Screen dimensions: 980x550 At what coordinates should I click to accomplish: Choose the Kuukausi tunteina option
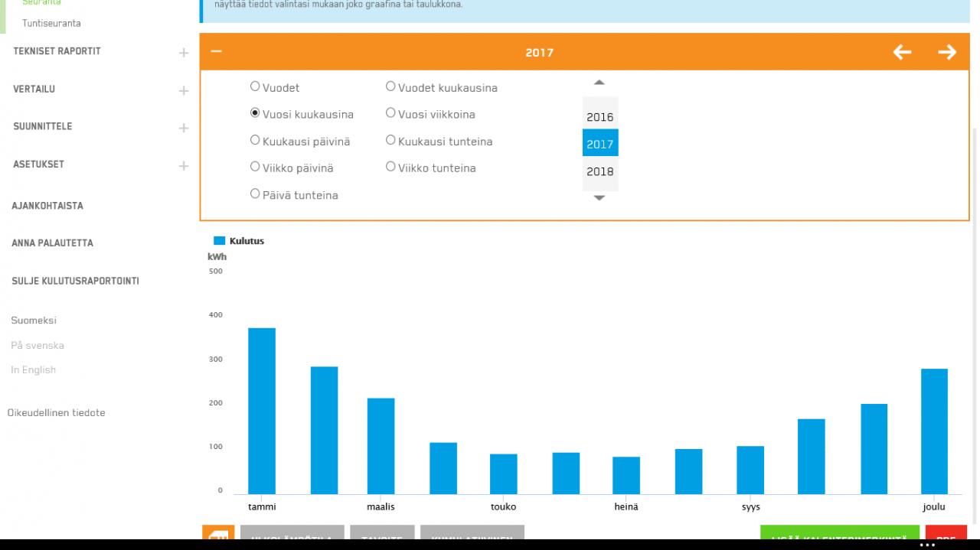(391, 141)
